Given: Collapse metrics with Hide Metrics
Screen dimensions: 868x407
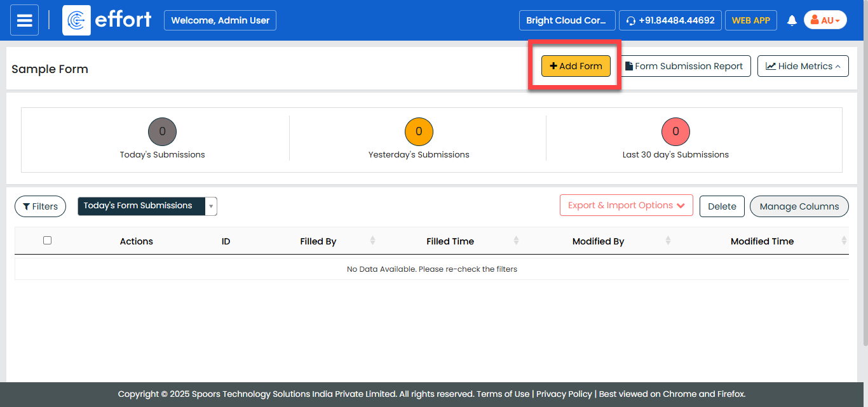Looking at the screenshot, I should tap(803, 66).
